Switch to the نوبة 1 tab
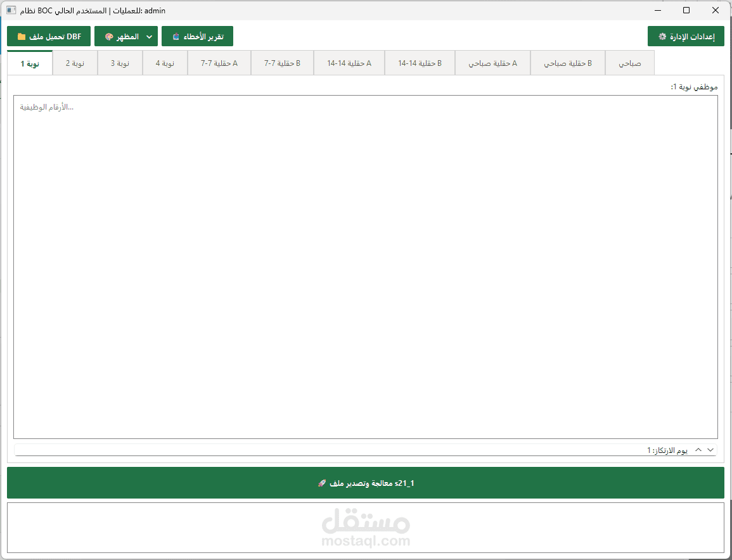Screen dimensions: 732x560 coord(30,63)
